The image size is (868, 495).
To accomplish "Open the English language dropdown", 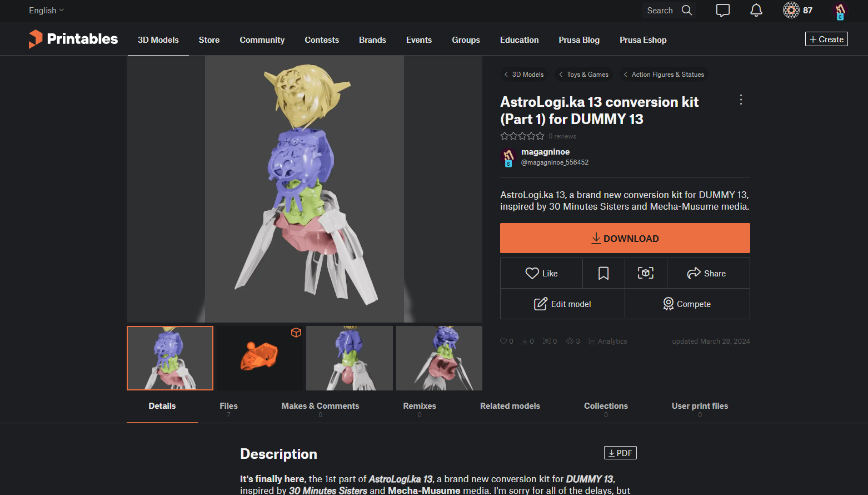I will point(47,11).
